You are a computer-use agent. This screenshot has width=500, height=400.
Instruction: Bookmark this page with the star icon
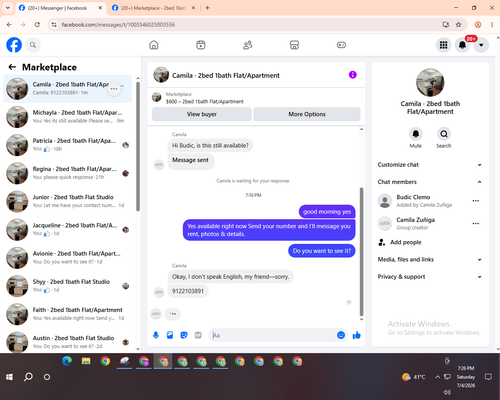tap(459, 25)
